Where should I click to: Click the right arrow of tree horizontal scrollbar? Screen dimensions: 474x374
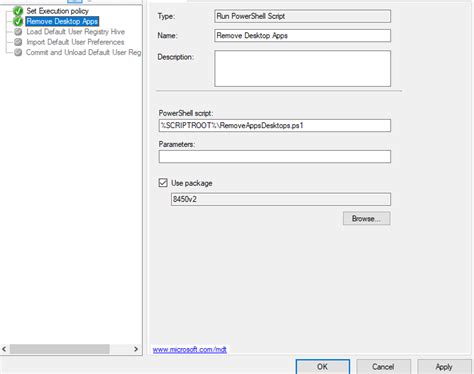tap(136, 349)
